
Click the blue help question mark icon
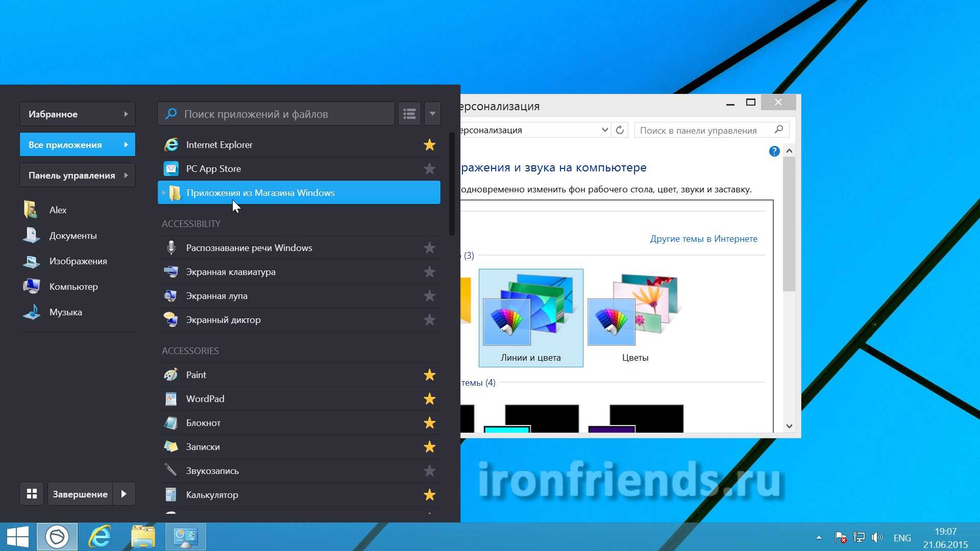pos(774,152)
